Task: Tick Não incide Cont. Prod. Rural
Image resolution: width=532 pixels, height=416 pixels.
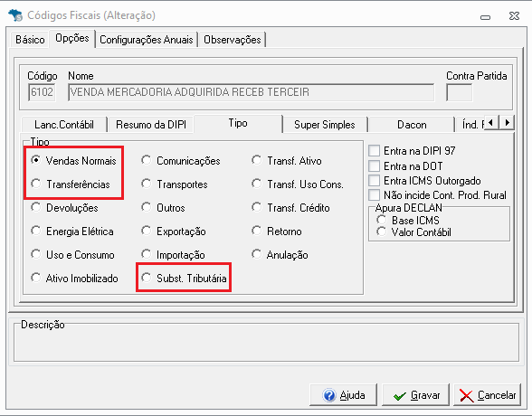Action: (x=374, y=195)
